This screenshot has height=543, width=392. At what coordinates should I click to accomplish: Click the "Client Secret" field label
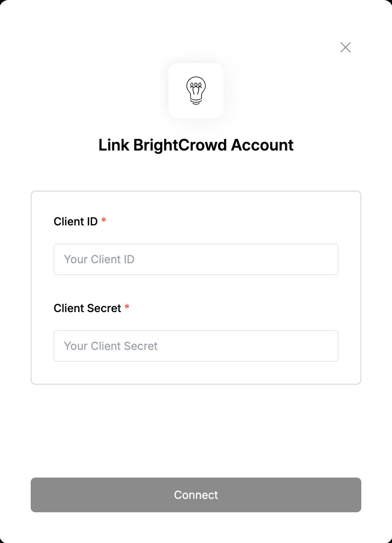87,308
